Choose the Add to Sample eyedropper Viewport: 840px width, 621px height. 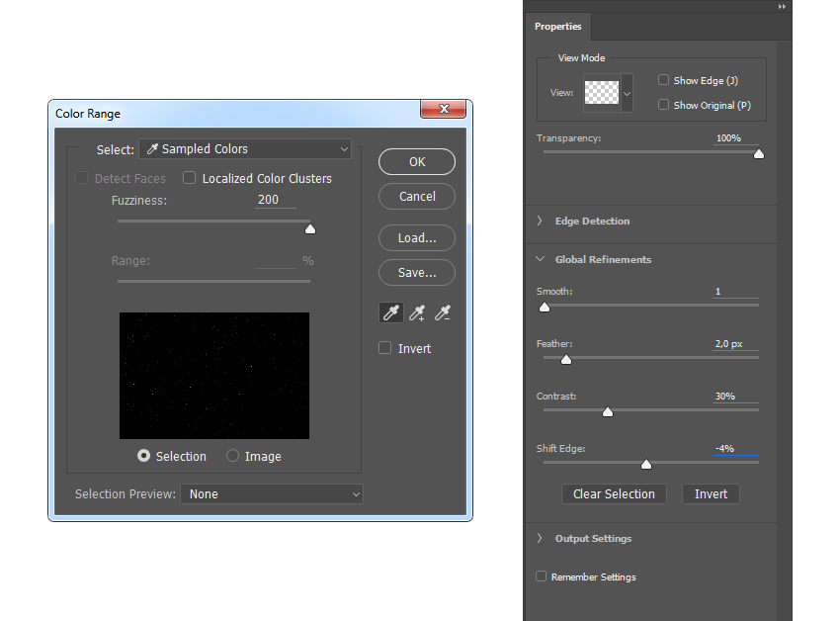416,311
